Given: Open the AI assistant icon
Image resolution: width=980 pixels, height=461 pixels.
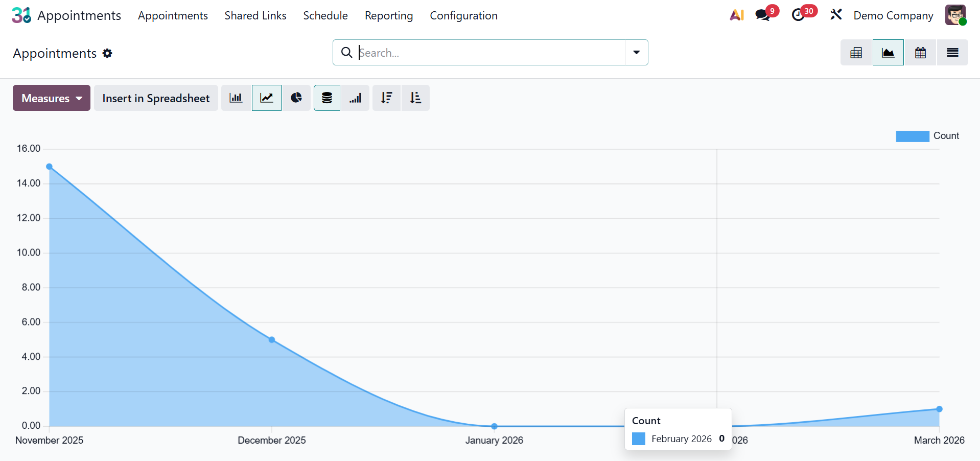Looking at the screenshot, I should [736, 15].
